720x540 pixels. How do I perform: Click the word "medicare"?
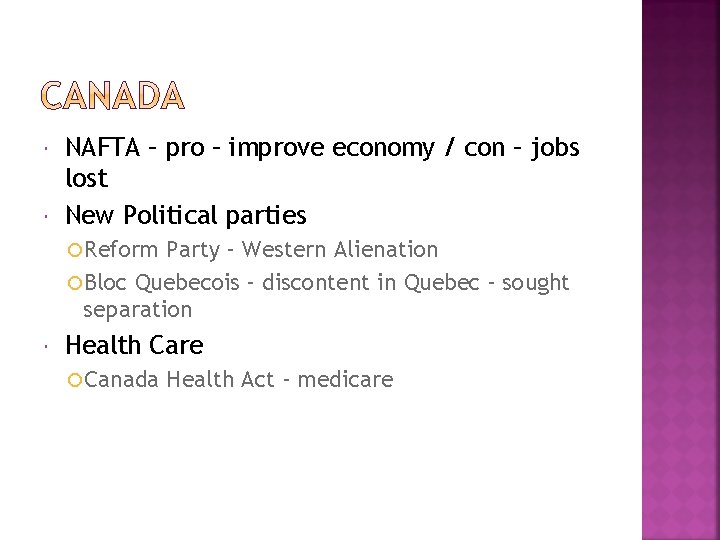[x=345, y=380]
